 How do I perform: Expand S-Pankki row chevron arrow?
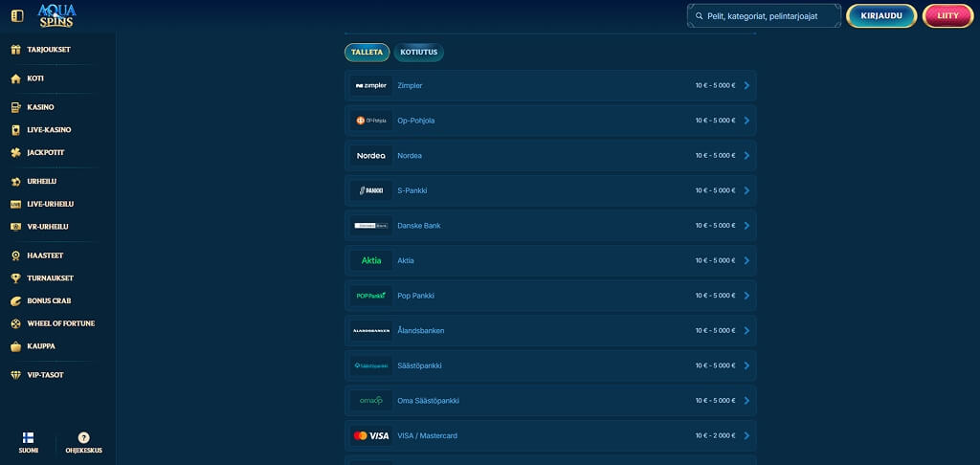coord(746,190)
